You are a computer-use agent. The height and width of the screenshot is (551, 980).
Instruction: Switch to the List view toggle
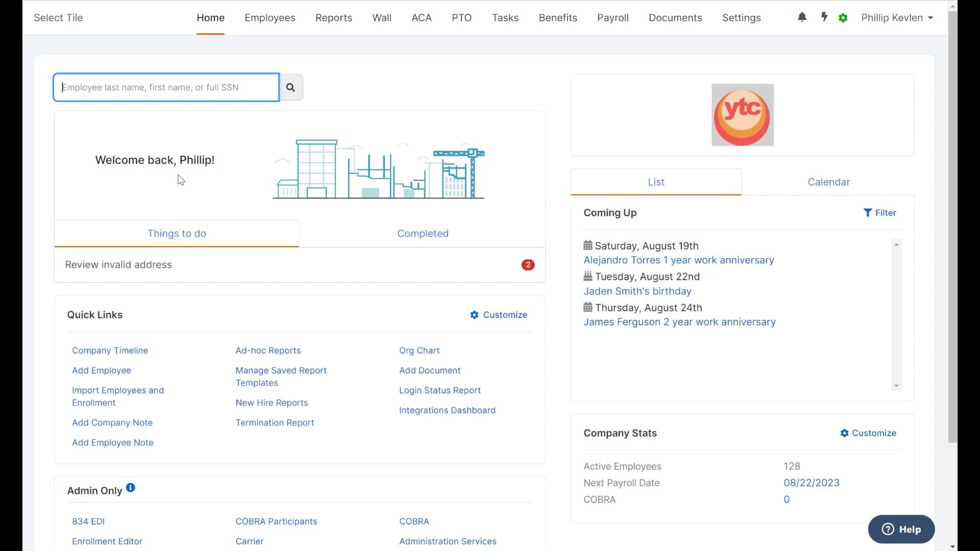(656, 182)
